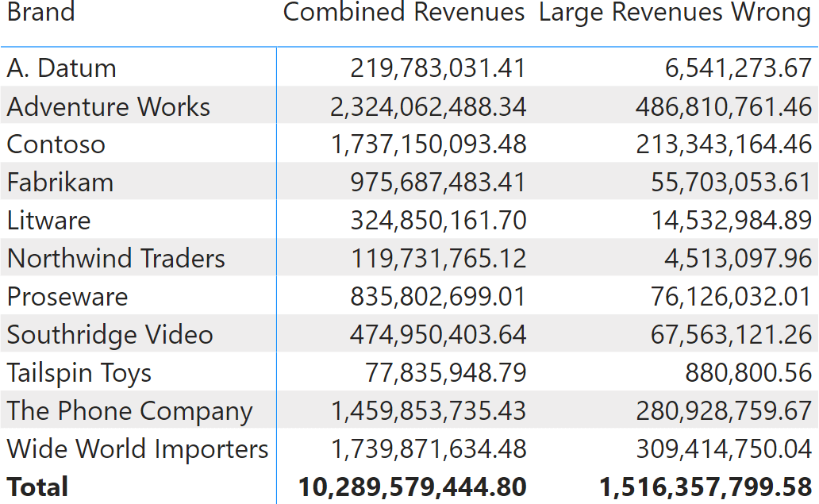This screenshot has height=504, width=819.
Task: Click the Large Revenues Wrong column header
Action: (675, 13)
